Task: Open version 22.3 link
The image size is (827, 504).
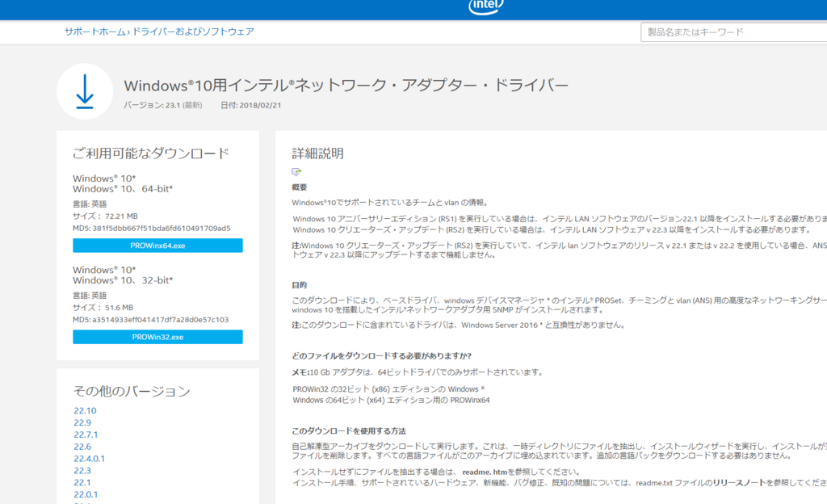Action: [x=82, y=471]
